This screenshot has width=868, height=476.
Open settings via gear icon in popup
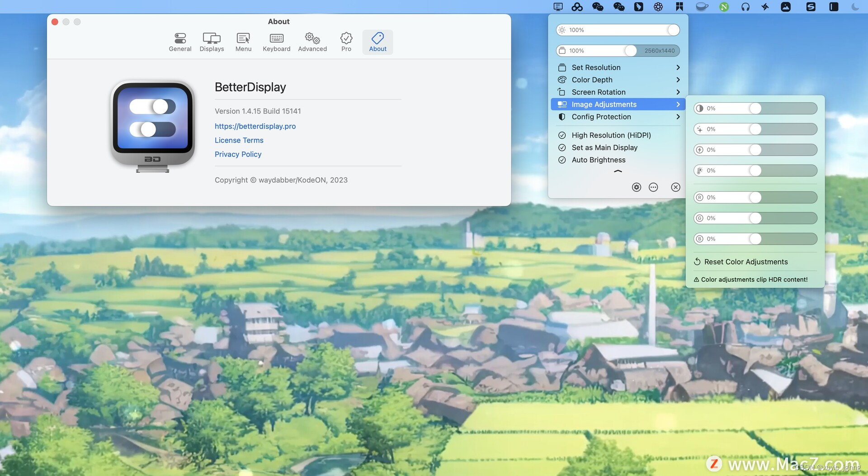[x=637, y=187]
